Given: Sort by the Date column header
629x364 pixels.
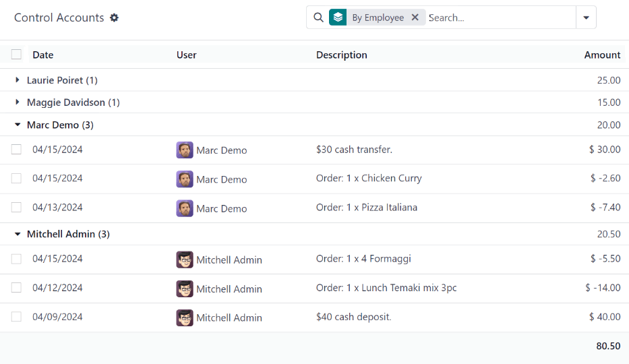Looking at the screenshot, I should (x=42, y=55).
